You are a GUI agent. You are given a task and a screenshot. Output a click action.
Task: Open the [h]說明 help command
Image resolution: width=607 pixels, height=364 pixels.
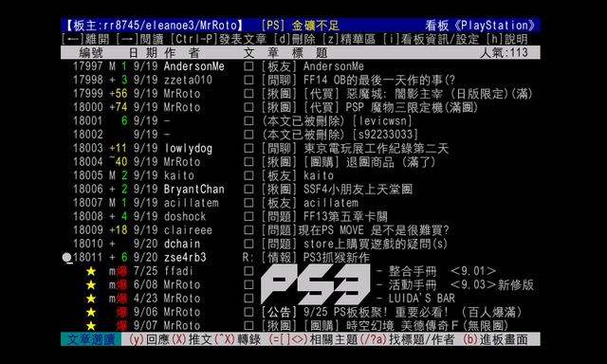tap(506, 39)
